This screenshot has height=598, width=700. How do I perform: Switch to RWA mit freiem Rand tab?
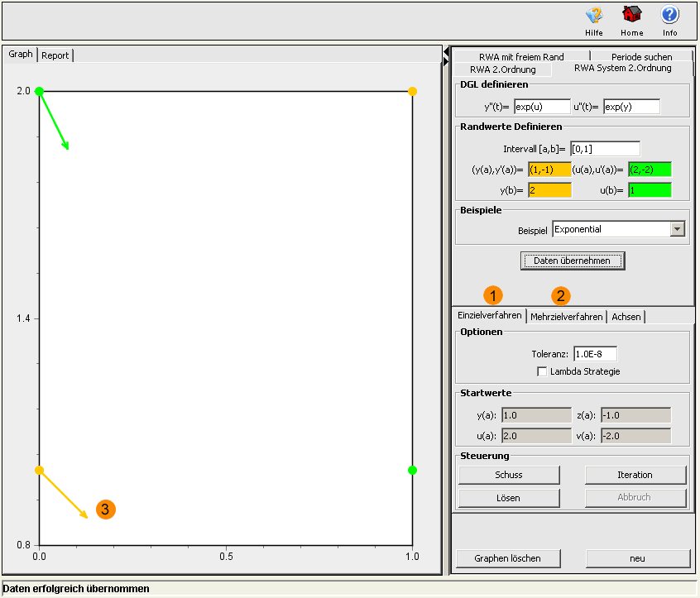[521, 57]
